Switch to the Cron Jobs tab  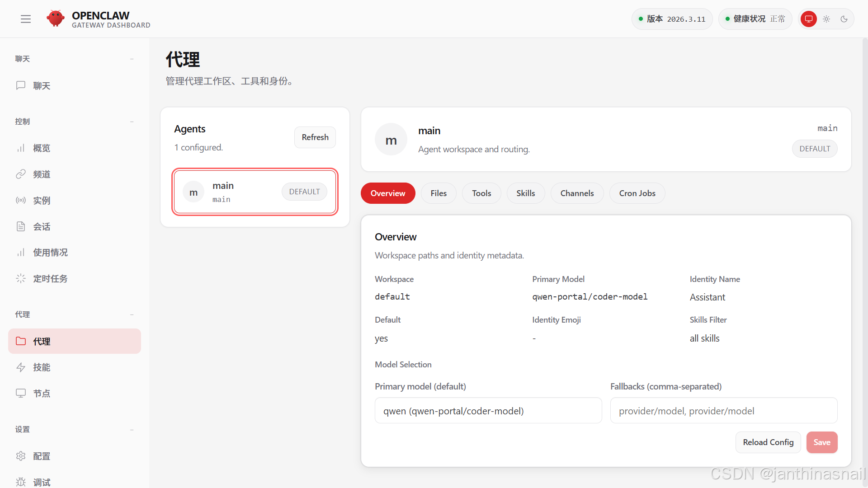(637, 193)
